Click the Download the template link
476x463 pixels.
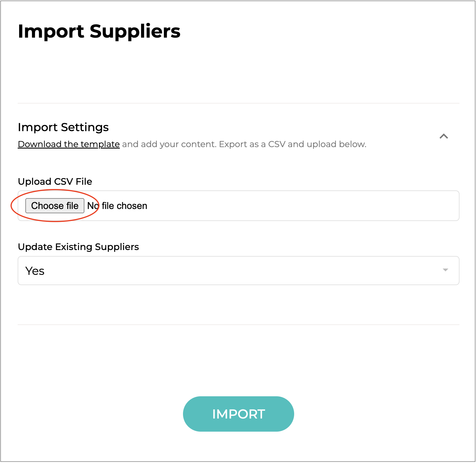pyautogui.click(x=69, y=144)
